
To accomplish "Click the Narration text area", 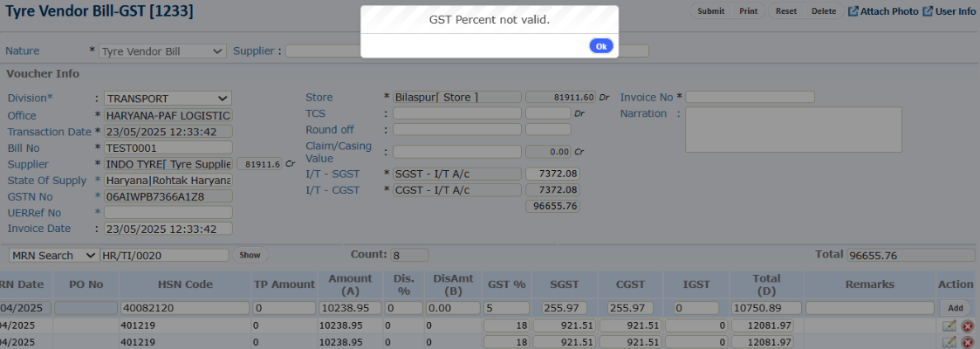I will point(793,130).
